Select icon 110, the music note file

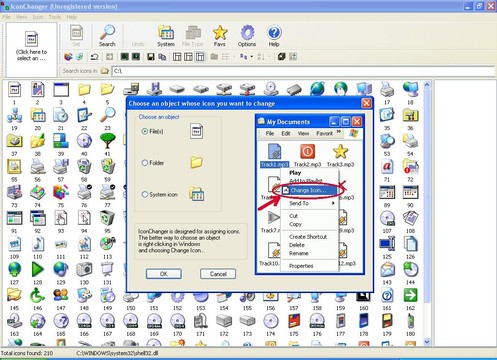[x=38, y=244]
